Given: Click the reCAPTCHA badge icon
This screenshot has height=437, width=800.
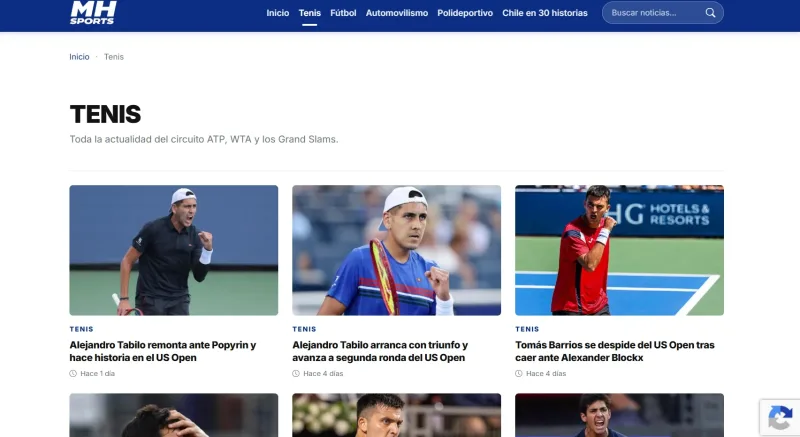Looking at the screenshot, I should click(x=780, y=418).
